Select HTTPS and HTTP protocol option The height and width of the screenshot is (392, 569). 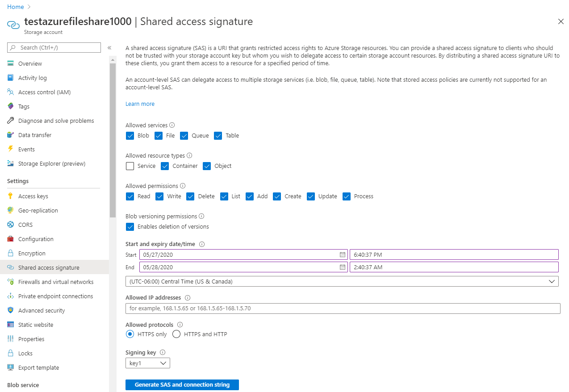176,334
